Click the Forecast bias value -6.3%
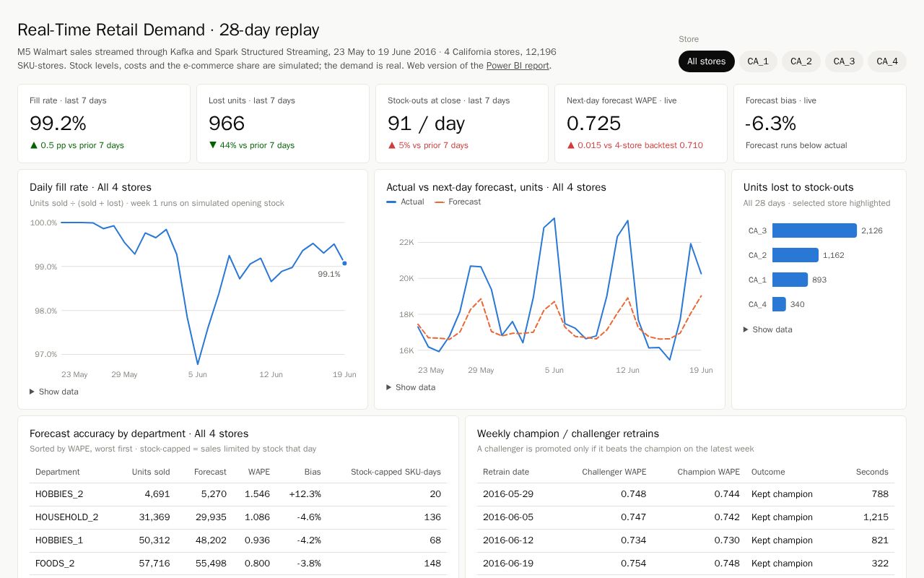The height and width of the screenshot is (578, 924). coord(771,124)
